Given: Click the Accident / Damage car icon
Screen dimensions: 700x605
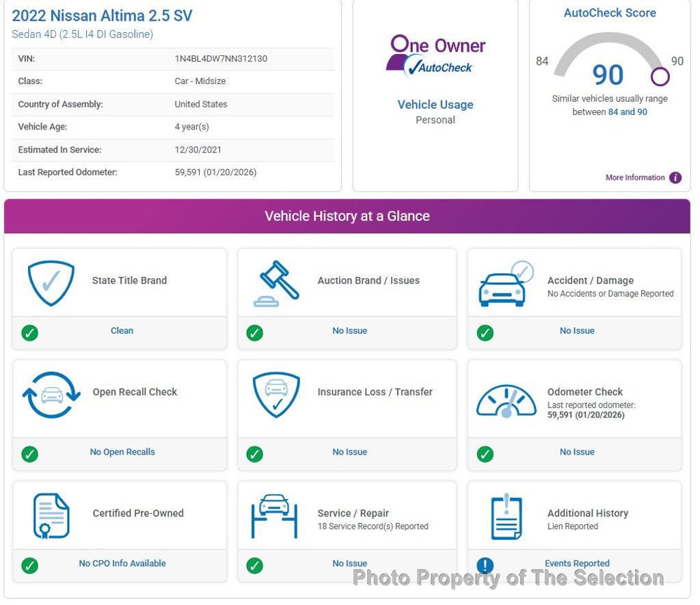Looking at the screenshot, I should [505, 284].
